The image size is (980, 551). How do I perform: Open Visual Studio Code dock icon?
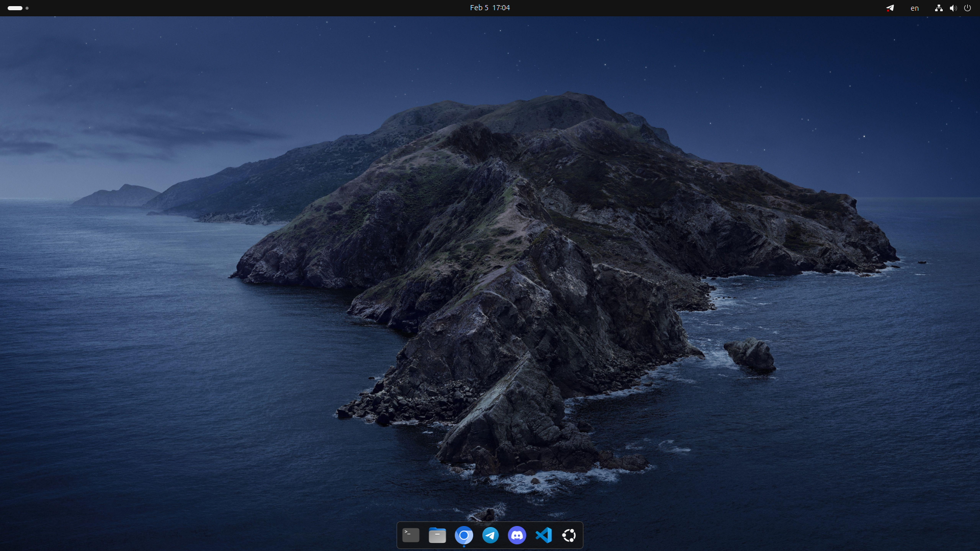coord(544,535)
